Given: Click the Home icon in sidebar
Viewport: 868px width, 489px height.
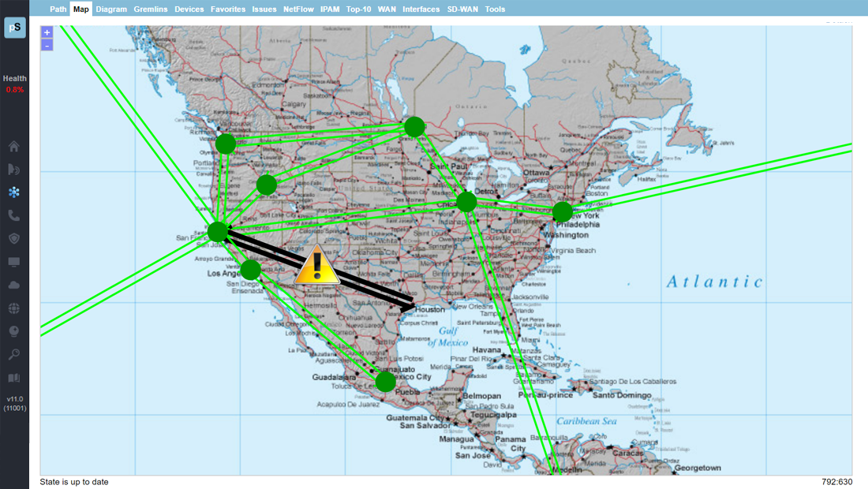Looking at the screenshot, I should pos(14,147).
